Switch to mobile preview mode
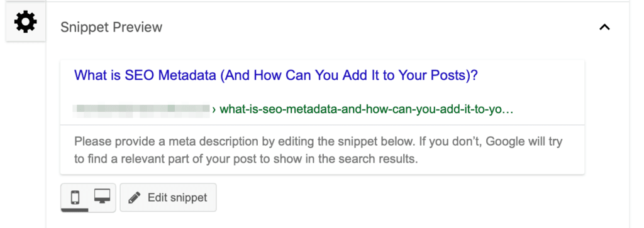This screenshot has height=228, width=644. pyautogui.click(x=75, y=198)
